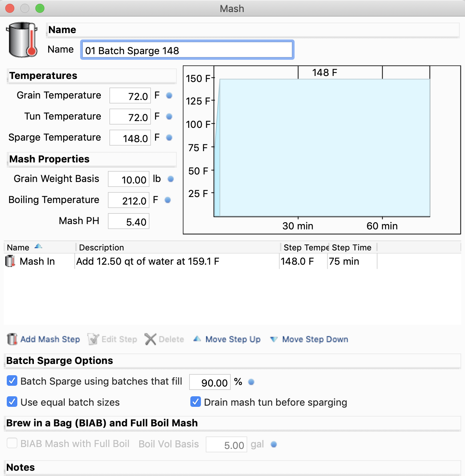Click the Move Step Up arrow icon

click(197, 339)
